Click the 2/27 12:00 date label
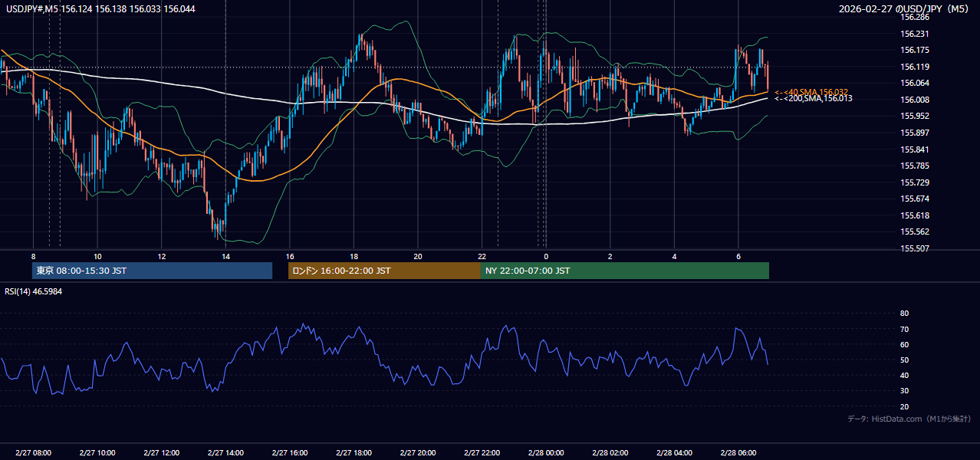This screenshot has width=980, height=460. click(161, 453)
